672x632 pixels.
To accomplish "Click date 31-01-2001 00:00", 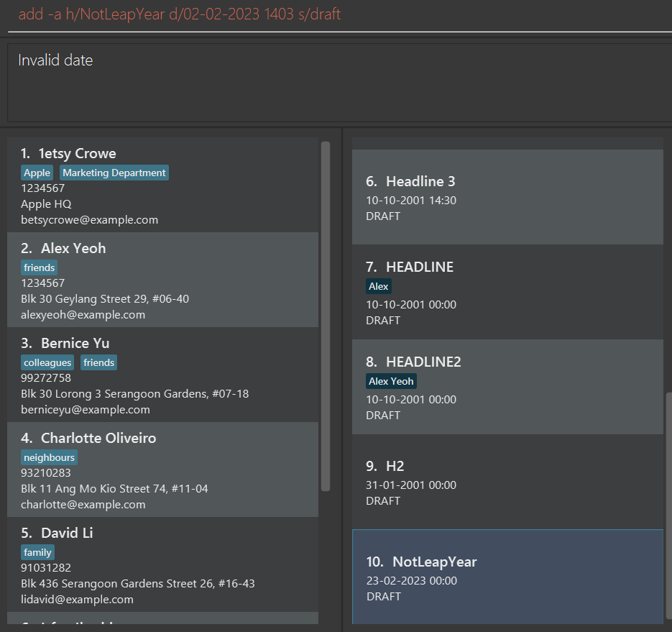I will (411, 485).
